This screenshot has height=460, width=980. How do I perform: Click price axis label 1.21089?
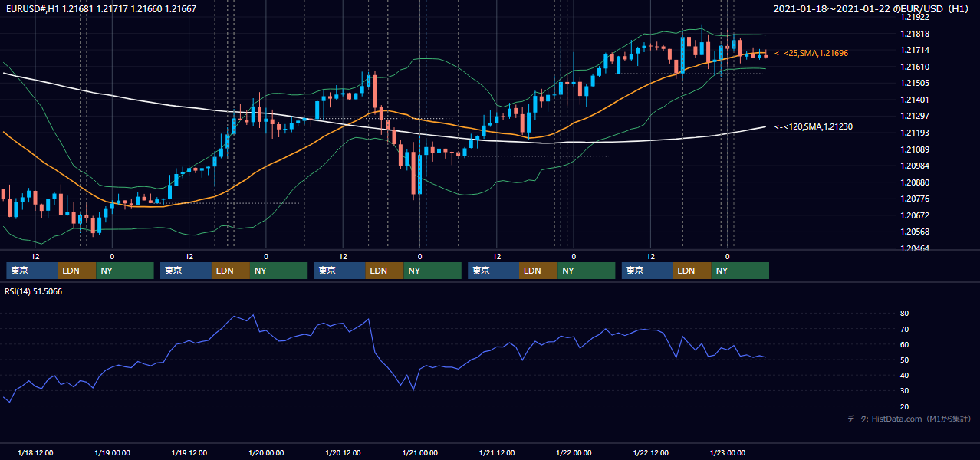915,149
